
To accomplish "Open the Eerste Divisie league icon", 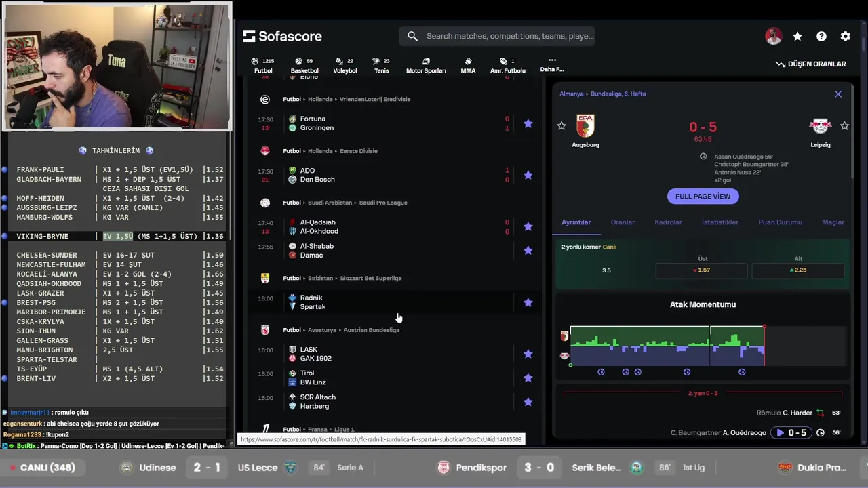I will [x=265, y=151].
